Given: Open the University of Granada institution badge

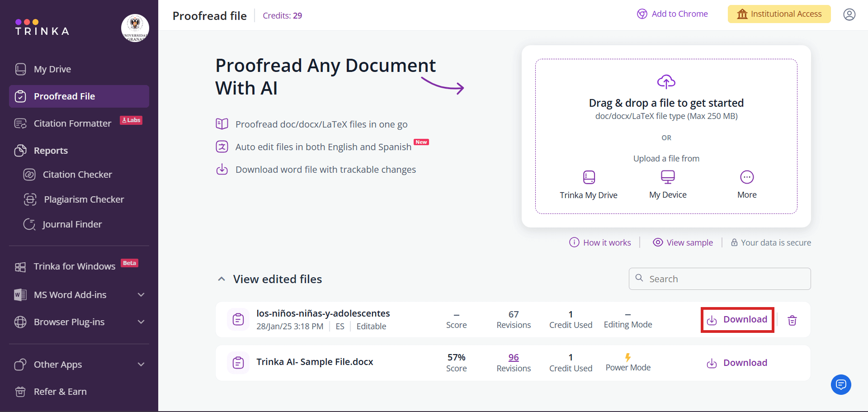Looking at the screenshot, I should click(x=135, y=28).
